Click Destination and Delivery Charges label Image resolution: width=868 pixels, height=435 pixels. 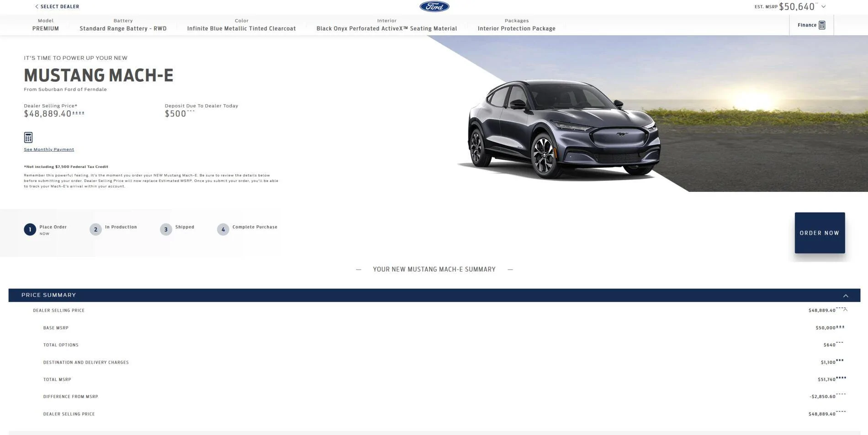[86, 362]
